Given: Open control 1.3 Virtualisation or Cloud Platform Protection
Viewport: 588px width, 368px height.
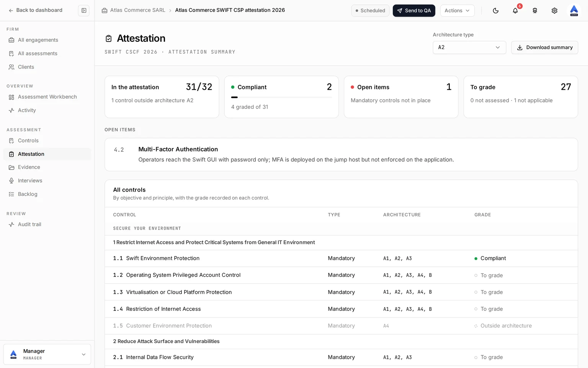Looking at the screenshot, I should 341,292.
